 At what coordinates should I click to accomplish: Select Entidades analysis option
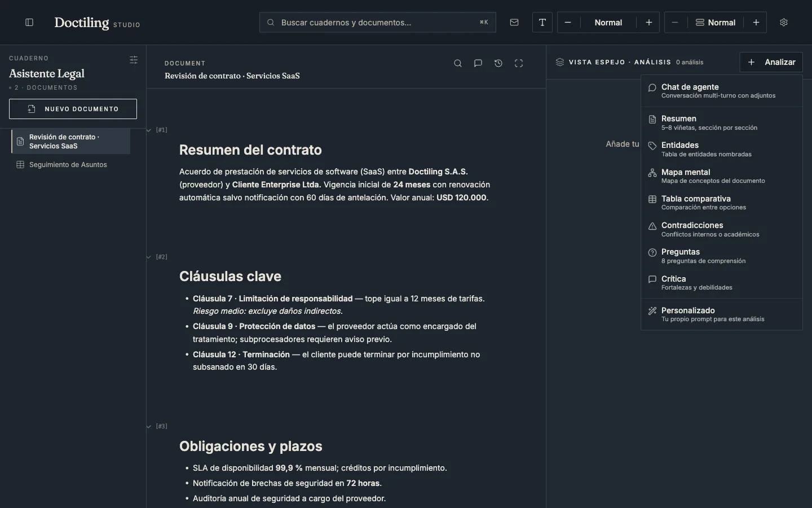coord(722,149)
